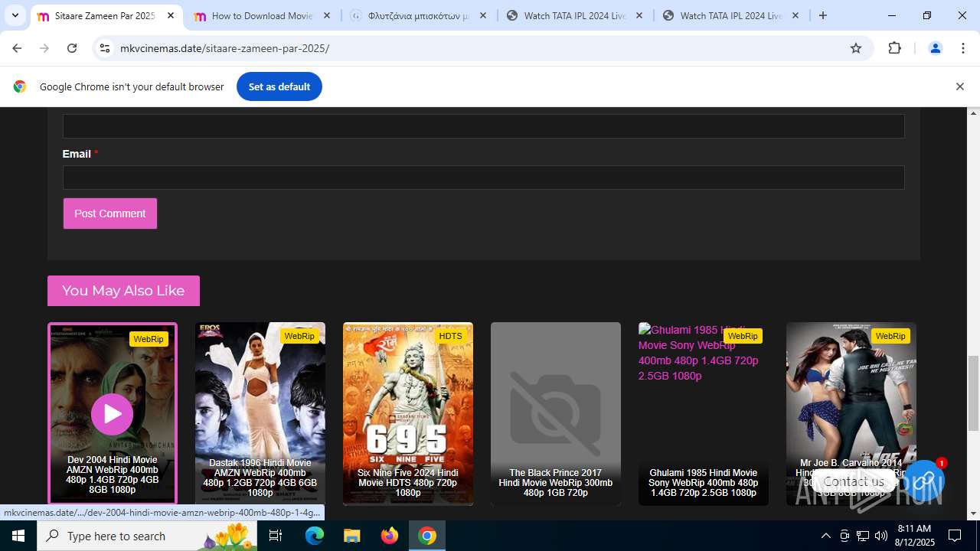Screen dimensions: 980x551
Task: Close the Sitaare Zameen Par tab
Action: (x=171, y=15)
